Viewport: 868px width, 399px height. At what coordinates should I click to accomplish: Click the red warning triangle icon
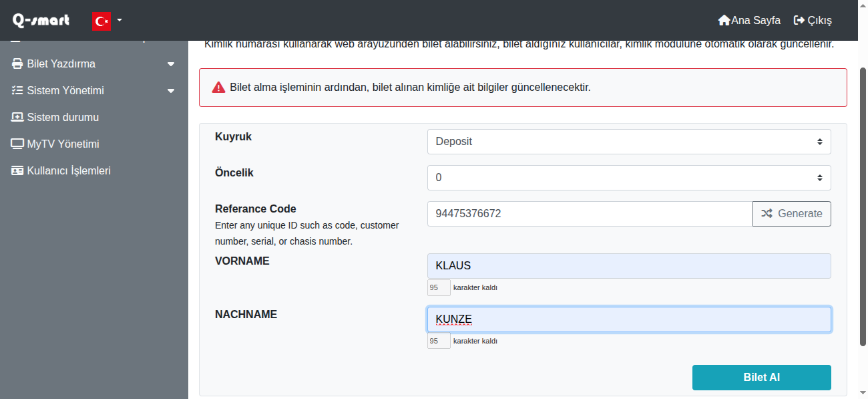point(218,87)
